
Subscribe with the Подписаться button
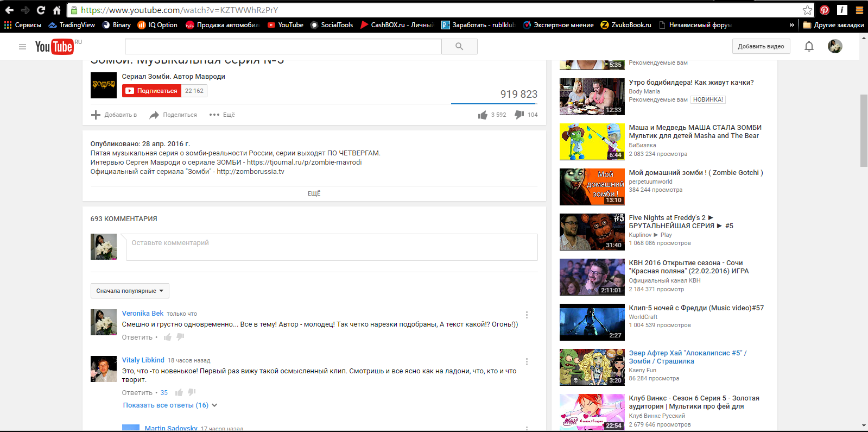pos(152,91)
